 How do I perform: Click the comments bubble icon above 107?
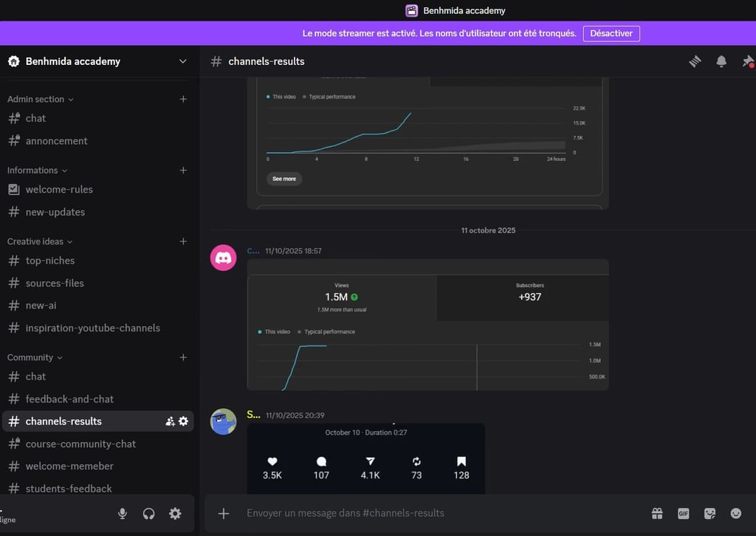[321, 461]
